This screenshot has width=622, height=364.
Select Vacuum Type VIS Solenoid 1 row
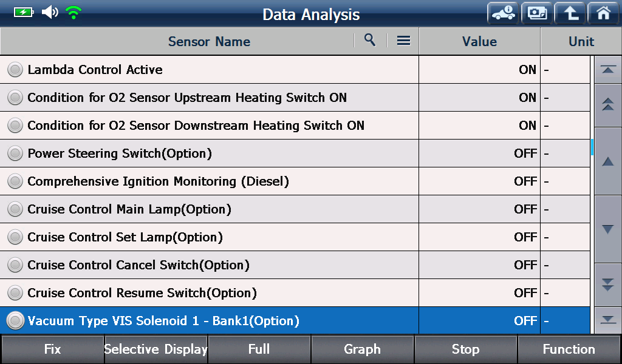[295, 320]
